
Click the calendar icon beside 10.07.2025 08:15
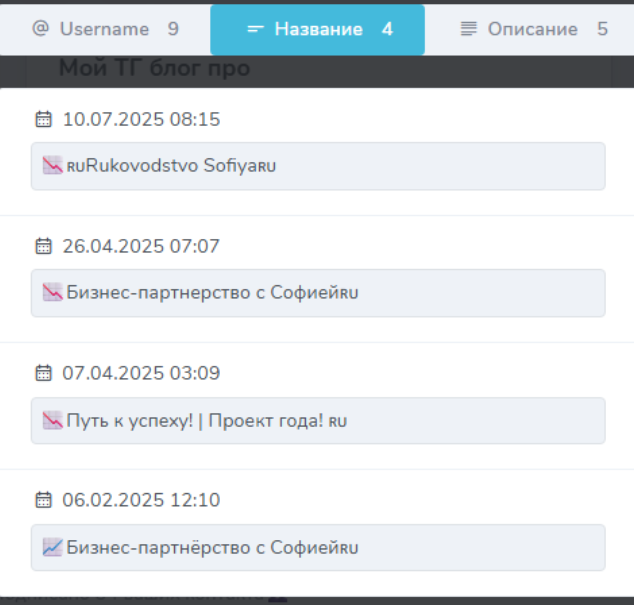43,120
